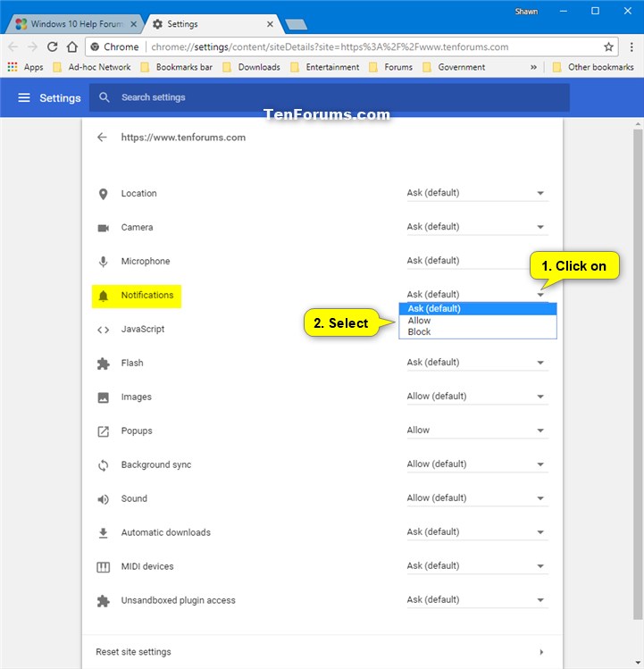The width and height of the screenshot is (644, 669).
Task: Open the Government bookmark folder
Action: pyautogui.click(x=454, y=67)
